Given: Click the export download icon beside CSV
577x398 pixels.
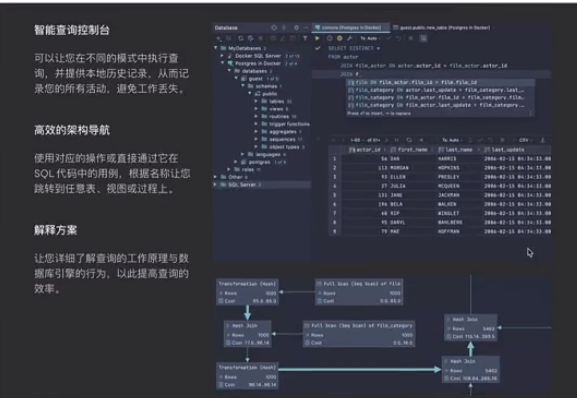Looking at the screenshot, I should [x=542, y=140].
